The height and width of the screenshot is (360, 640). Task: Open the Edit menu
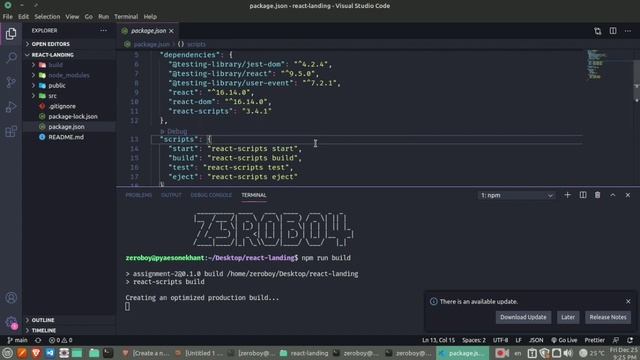click(x=23, y=17)
